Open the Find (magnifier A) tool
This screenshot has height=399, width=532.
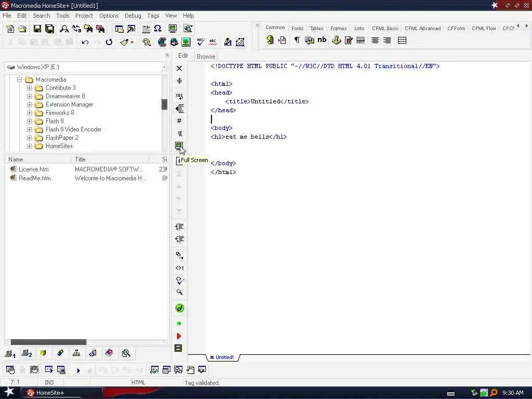coord(64,29)
